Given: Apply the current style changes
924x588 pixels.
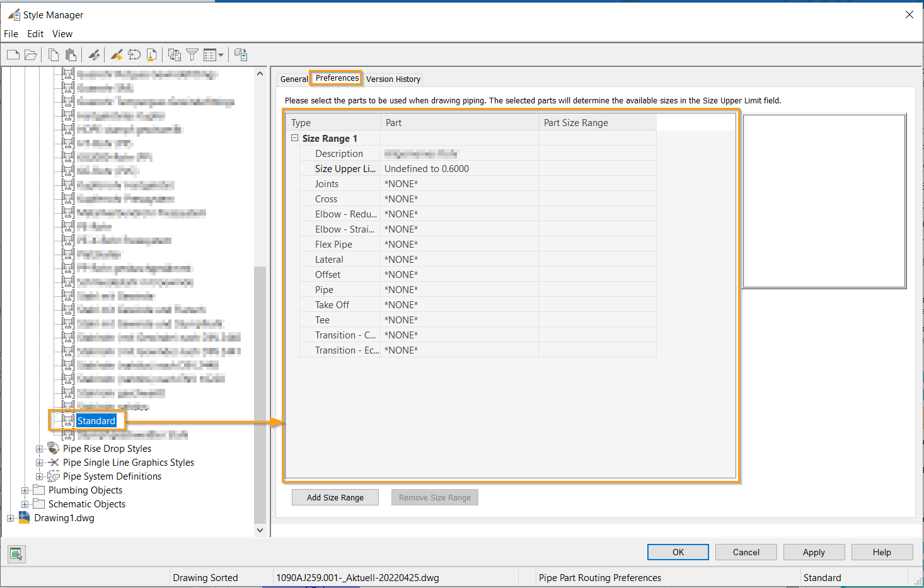Looking at the screenshot, I should [814, 552].
